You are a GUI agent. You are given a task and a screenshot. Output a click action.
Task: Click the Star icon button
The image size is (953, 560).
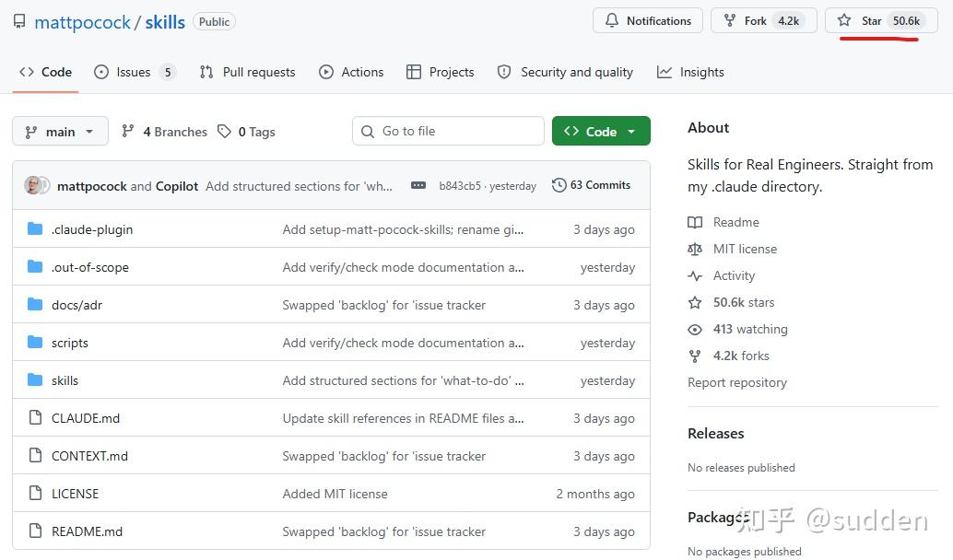pos(843,20)
